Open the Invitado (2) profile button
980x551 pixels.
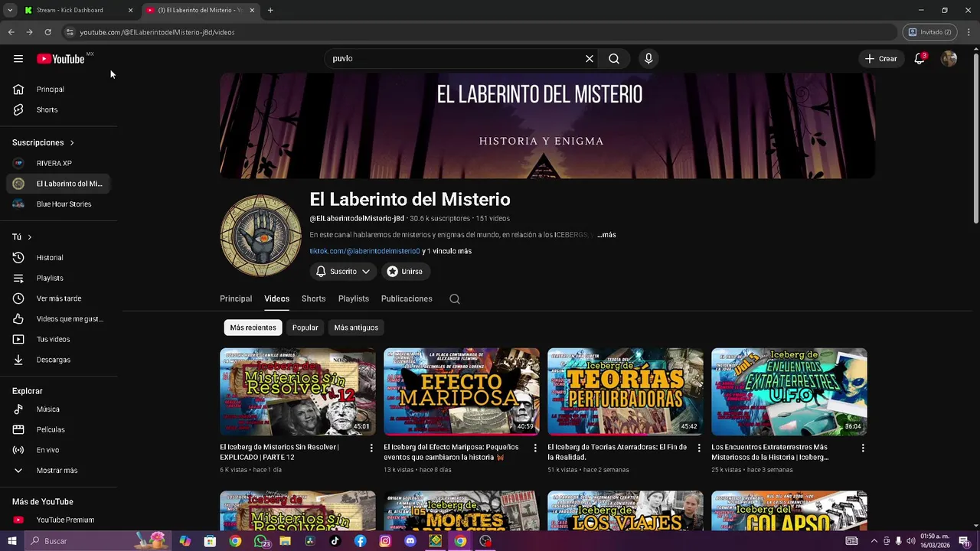(x=929, y=32)
